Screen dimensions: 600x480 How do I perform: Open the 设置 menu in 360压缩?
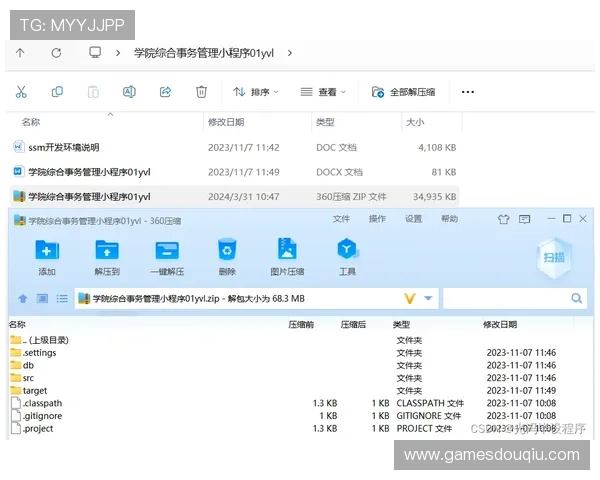pos(414,219)
